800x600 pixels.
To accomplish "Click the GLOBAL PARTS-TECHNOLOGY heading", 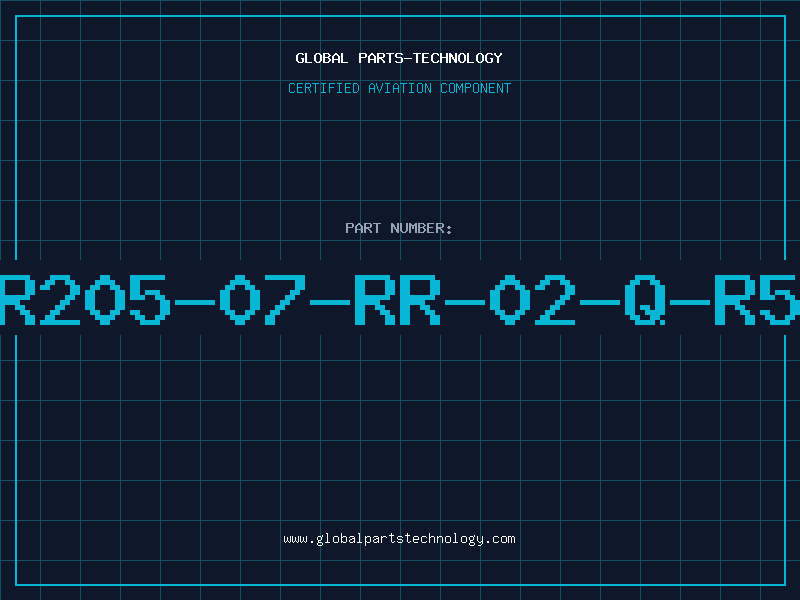I will tap(399, 58).
